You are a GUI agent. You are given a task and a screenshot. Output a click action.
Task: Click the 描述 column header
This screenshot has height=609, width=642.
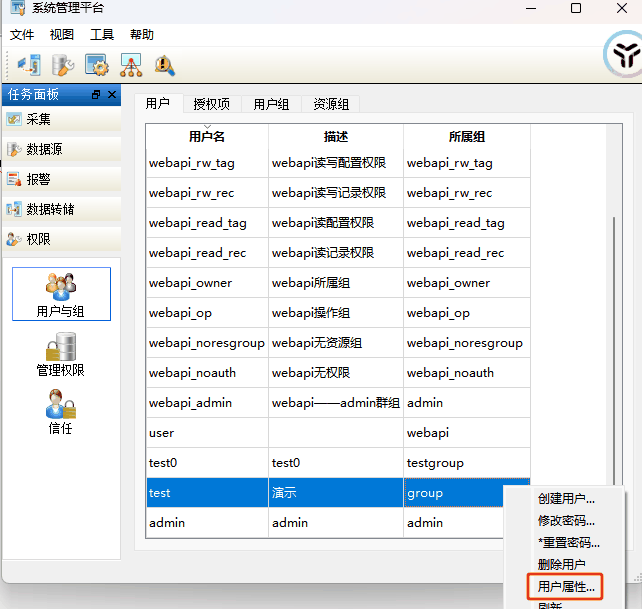tap(336, 136)
